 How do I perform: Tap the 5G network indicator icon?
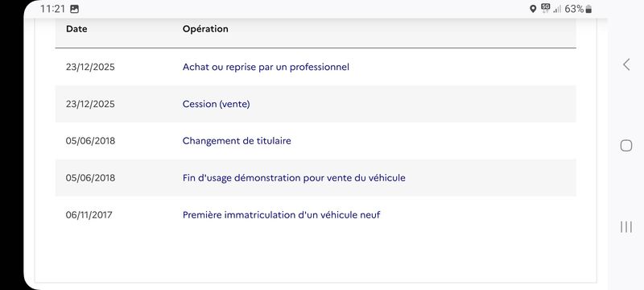tap(546, 9)
